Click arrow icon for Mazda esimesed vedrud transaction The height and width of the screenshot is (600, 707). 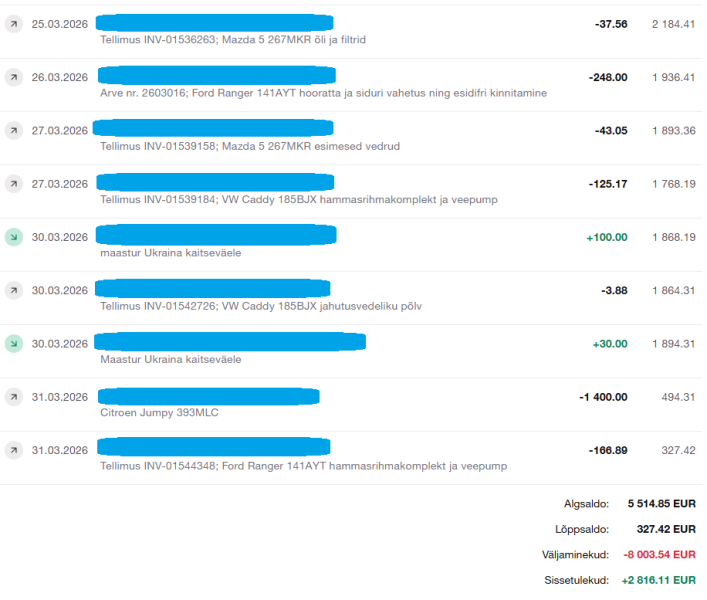(13, 130)
